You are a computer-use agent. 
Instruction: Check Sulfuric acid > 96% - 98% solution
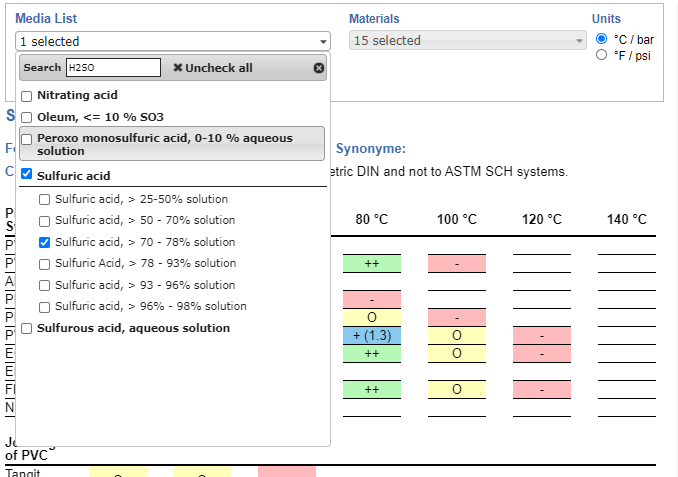coord(44,307)
